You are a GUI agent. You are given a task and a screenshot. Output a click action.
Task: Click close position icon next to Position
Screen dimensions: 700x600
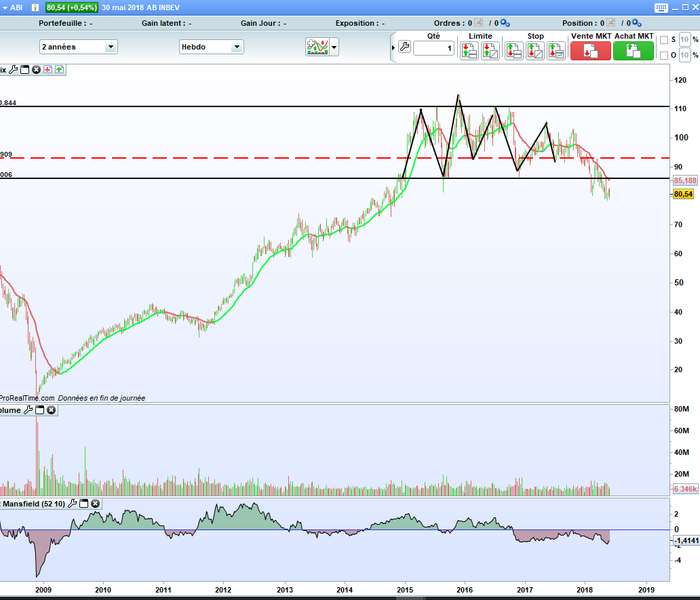(x=610, y=23)
